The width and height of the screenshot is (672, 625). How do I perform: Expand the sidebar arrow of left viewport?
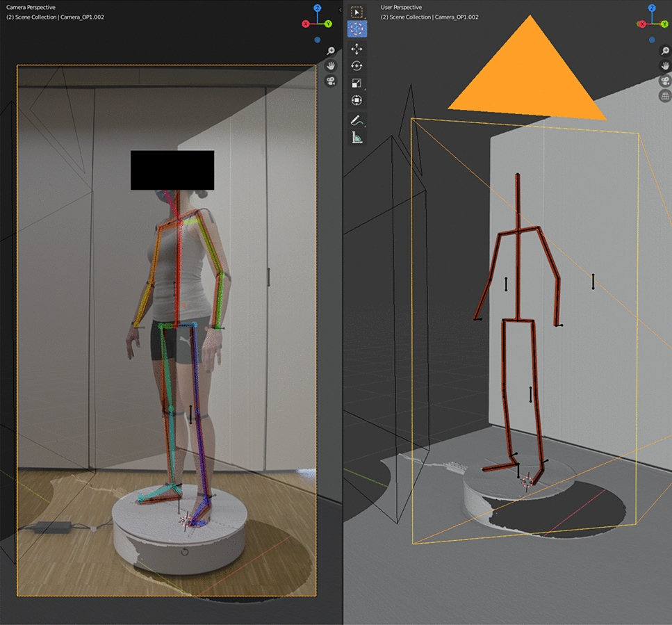click(x=339, y=10)
